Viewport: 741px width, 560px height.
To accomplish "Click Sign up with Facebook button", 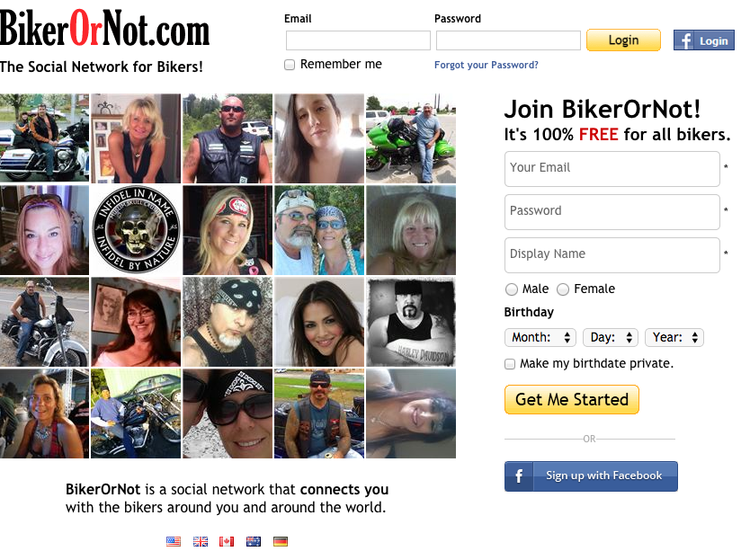I will (591, 476).
